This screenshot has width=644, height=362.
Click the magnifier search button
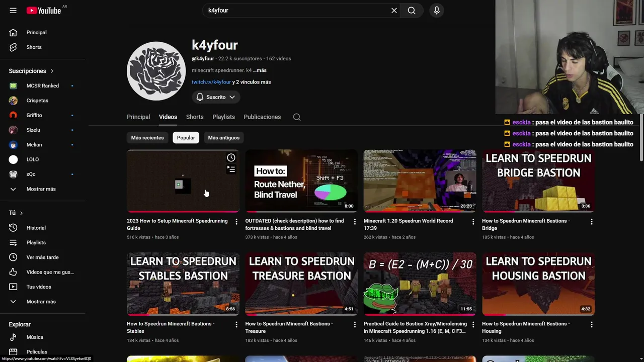tap(412, 10)
